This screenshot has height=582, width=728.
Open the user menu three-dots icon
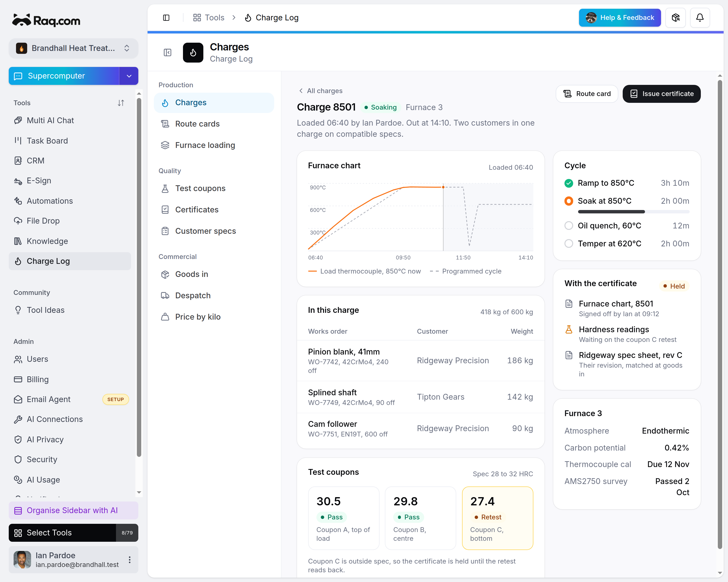coord(130,560)
